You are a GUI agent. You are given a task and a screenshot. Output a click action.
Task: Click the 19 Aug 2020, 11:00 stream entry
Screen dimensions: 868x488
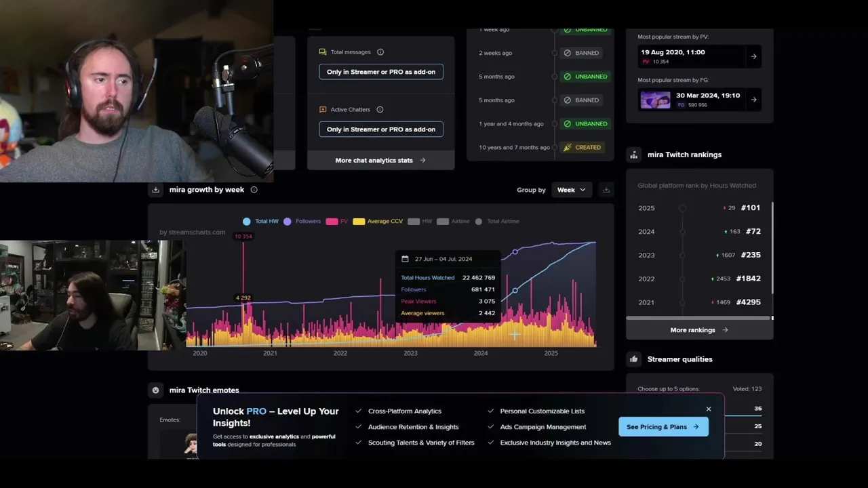(699, 56)
